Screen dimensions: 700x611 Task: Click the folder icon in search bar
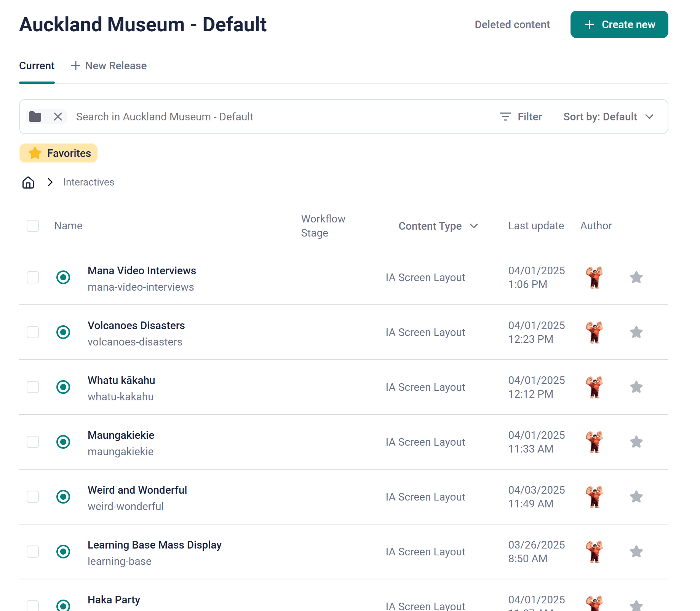(x=35, y=117)
